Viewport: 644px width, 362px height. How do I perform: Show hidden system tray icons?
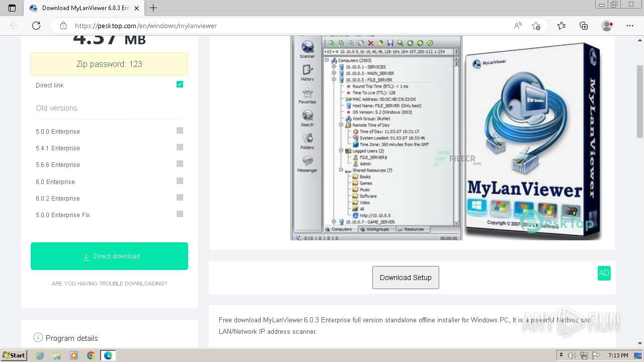(561, 355)
